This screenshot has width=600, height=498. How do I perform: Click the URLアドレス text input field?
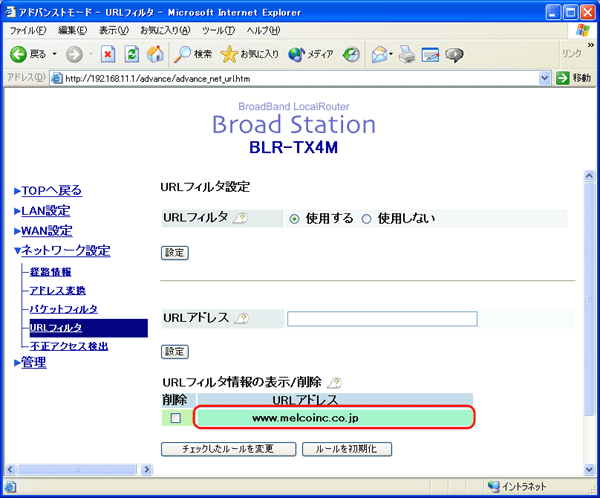click(x=381, y=319)
